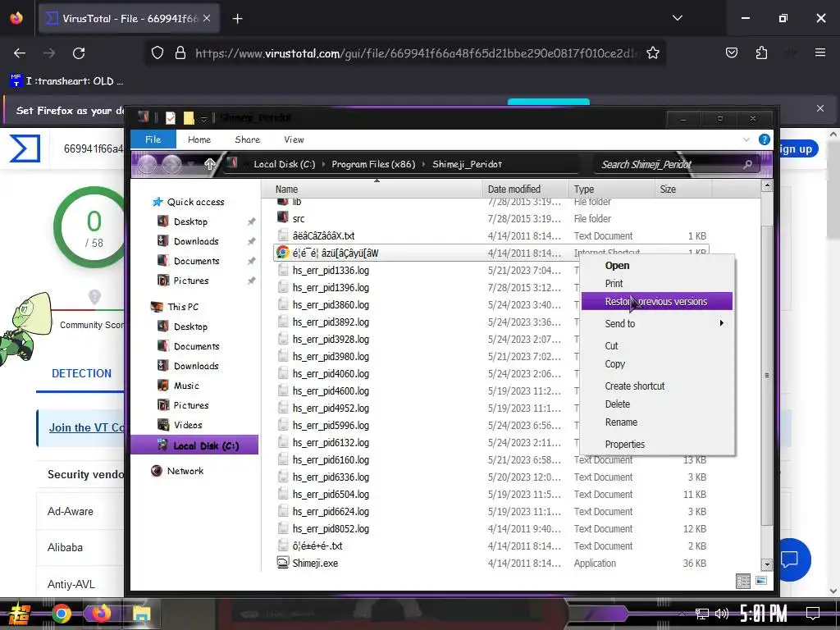This screenshot has width=840, height=630.
Task: Dismiss the Set Firefox as default banner
Action: [x=819, y=109]
